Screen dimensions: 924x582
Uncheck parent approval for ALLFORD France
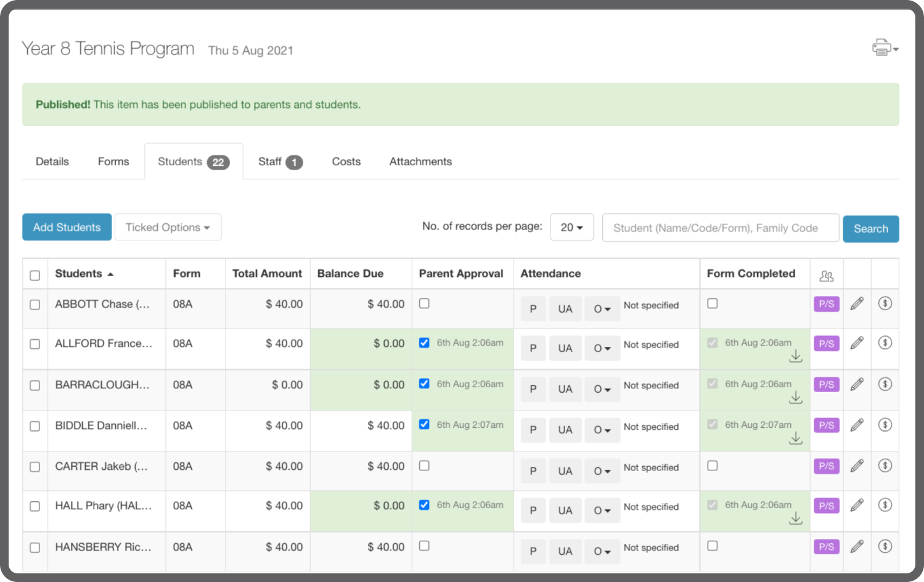(424, 343)
